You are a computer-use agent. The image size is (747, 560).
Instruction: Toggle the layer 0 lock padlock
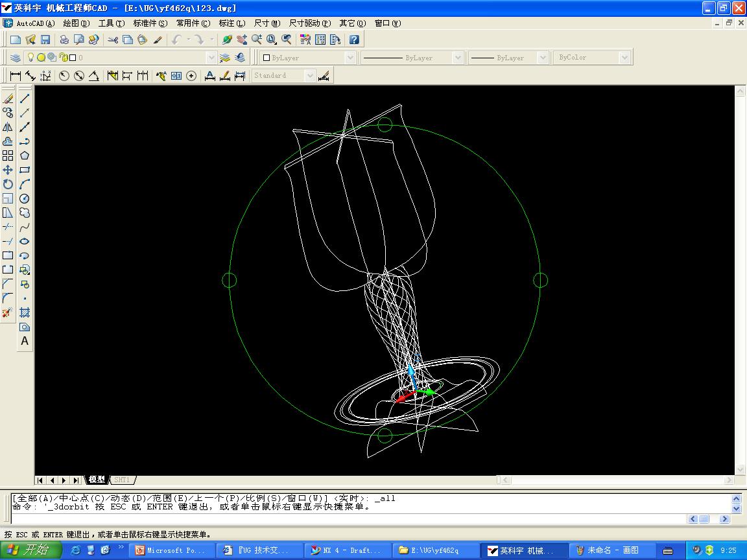pos(63,58)
